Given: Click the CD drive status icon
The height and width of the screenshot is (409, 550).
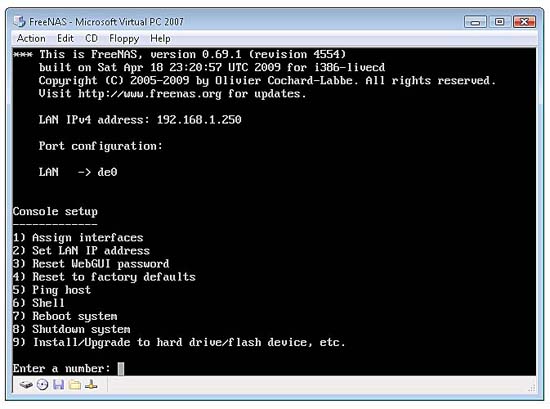Looking at the screenshot, I should [x=42, y=385].
